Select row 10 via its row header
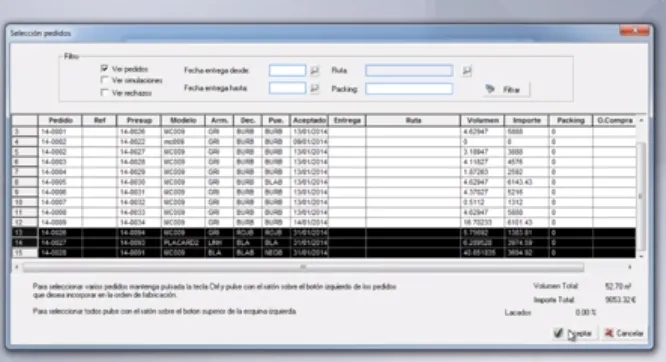Viewport: 666px width, 362px height. point(25,202)
